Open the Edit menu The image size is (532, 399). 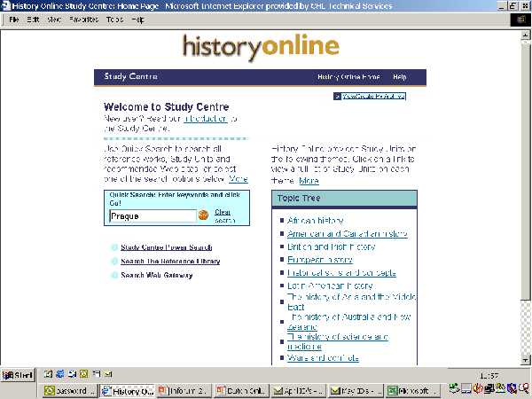(x=33, y=20)
